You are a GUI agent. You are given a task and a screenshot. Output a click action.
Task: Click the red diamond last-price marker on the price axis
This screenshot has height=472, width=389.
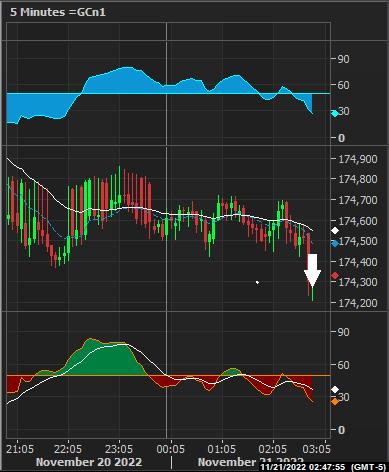[335, 276]
